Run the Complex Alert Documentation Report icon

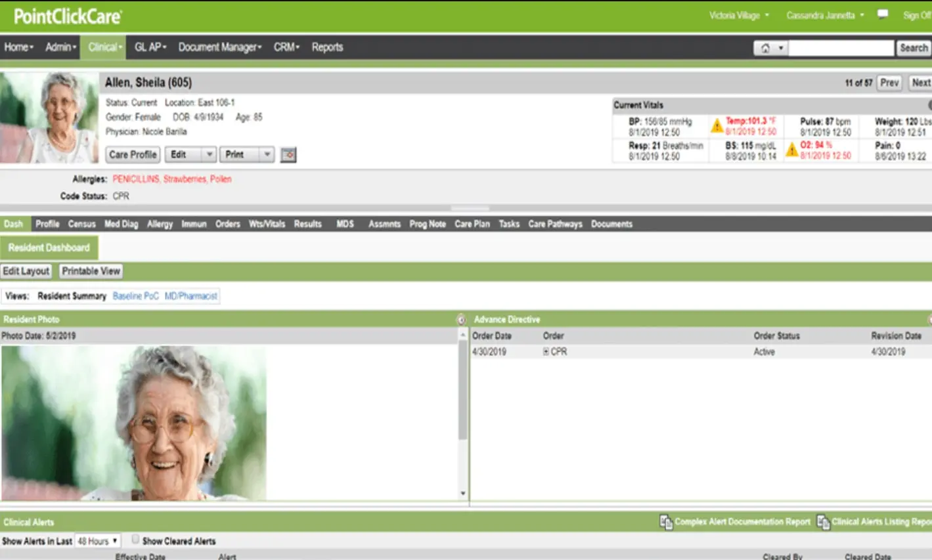point(664,522)
